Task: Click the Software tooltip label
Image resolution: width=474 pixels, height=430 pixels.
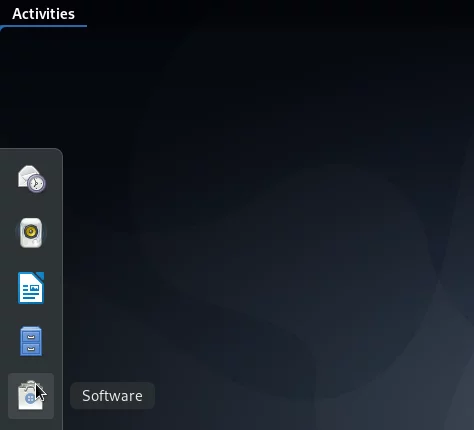Action: 112,396
